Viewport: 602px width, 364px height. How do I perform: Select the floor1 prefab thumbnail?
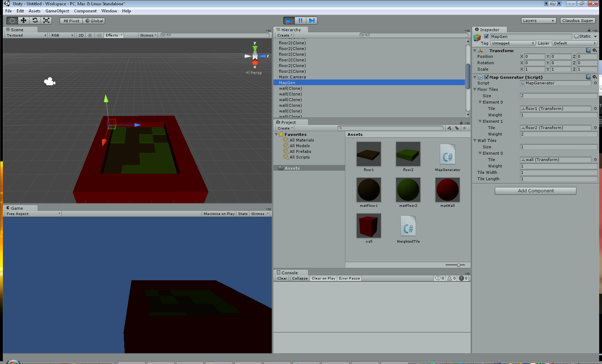369,154
